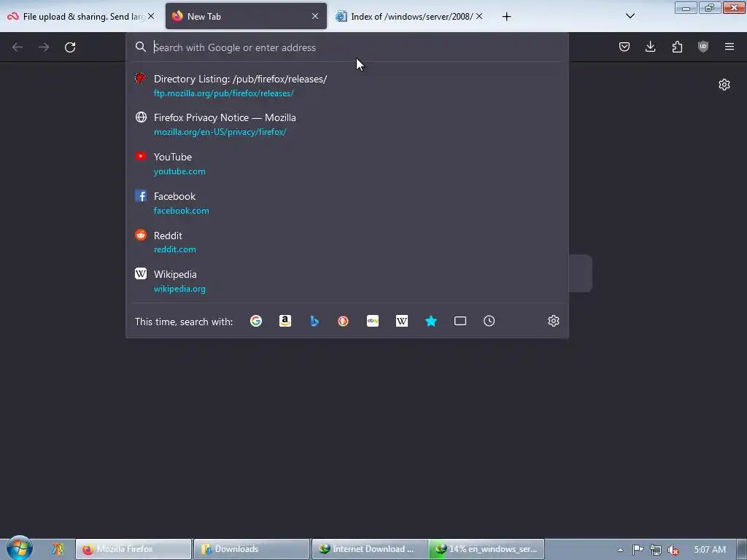Go forward to next page
The image size is (747, 560).
point(44,47)
